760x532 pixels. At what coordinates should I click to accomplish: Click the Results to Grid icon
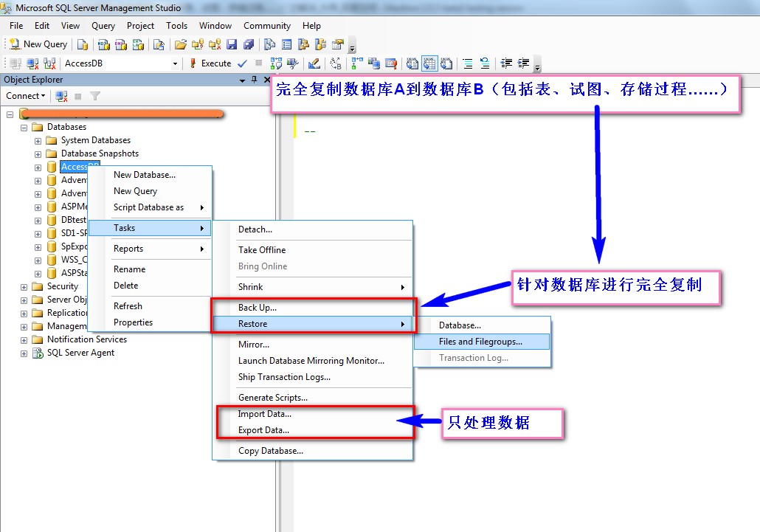click(x=428, y=63)
